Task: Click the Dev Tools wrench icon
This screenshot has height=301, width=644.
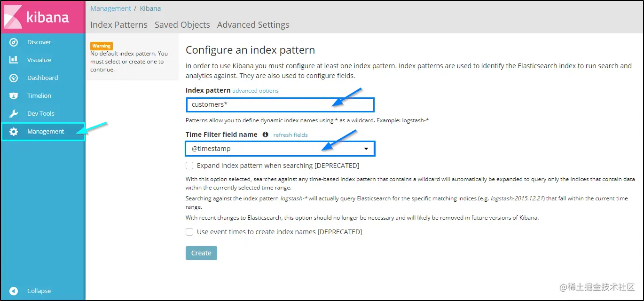Action: (x=14, y=114)
